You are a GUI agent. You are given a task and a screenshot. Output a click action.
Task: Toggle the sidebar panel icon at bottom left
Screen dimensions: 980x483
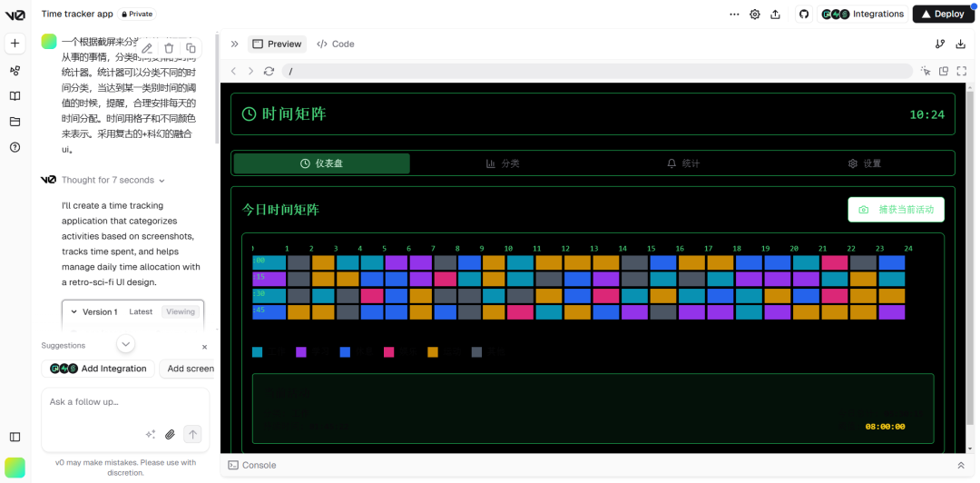click(15, 437)
